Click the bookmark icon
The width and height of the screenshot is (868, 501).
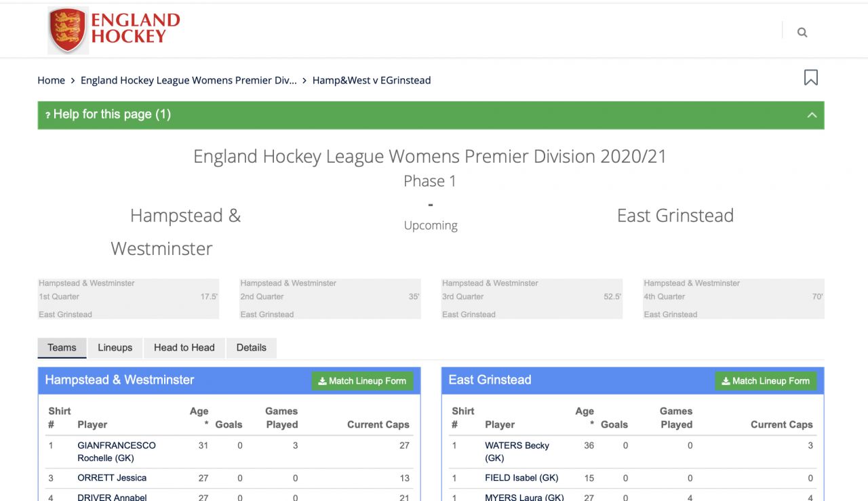tap(810, 78)
